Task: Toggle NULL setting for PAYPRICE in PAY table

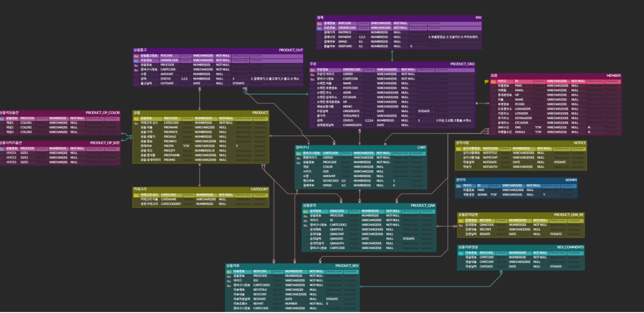Action: click(x=397, y=31)
